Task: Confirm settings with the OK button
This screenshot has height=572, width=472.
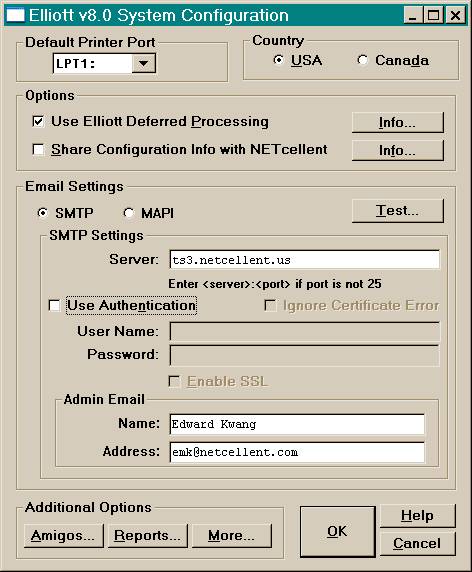Action: (337, 532)
